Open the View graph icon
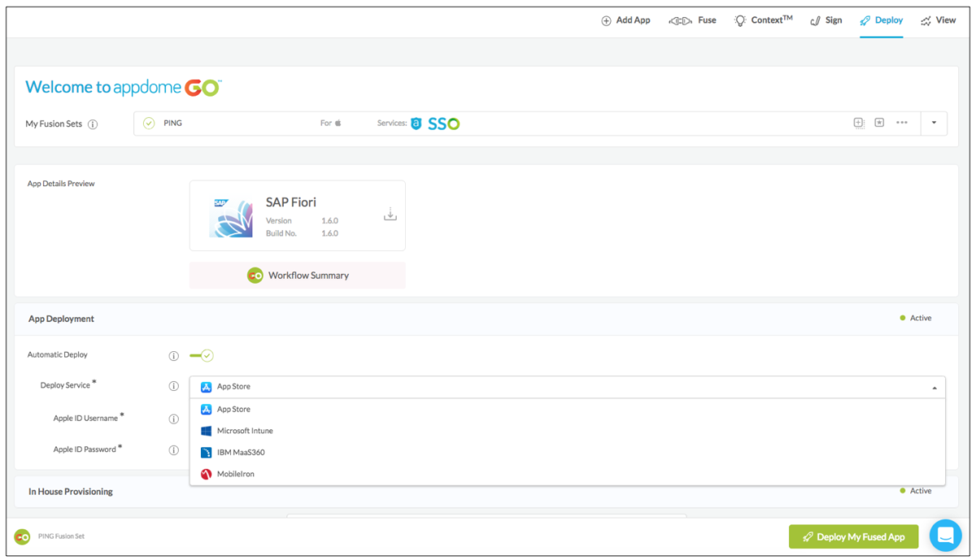Screen dimensions: 976x560 (927, 20)
